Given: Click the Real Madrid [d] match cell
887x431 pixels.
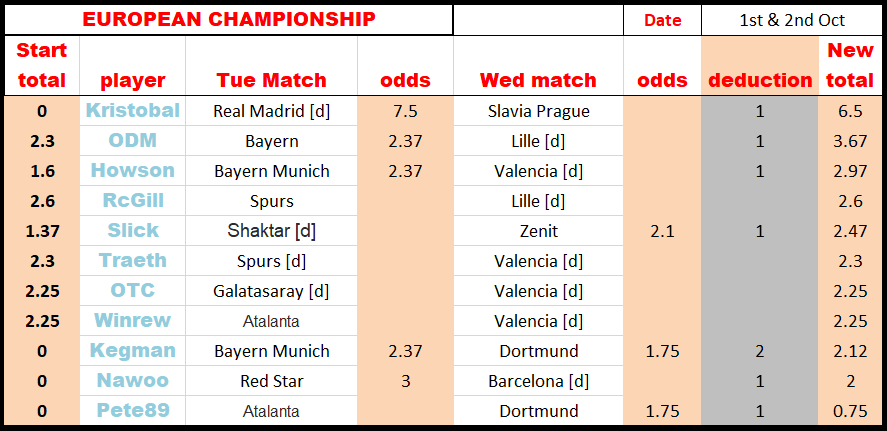Looking at the screenshot, I should click(x=272, y=111).
